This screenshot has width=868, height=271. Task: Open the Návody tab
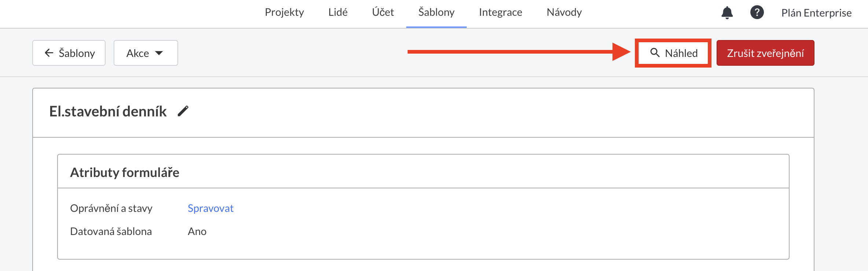pos(564,12)
